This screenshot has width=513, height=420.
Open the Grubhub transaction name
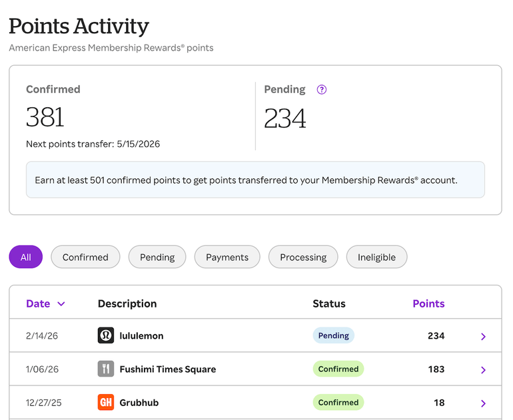click(x=139, y=403)
